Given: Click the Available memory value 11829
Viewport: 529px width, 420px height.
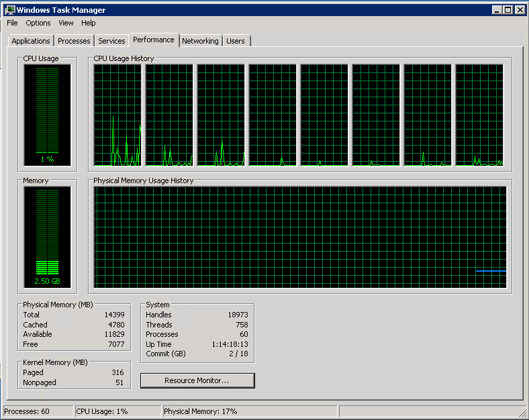Looking at the screenshot, I should click(x=114, y=334).
